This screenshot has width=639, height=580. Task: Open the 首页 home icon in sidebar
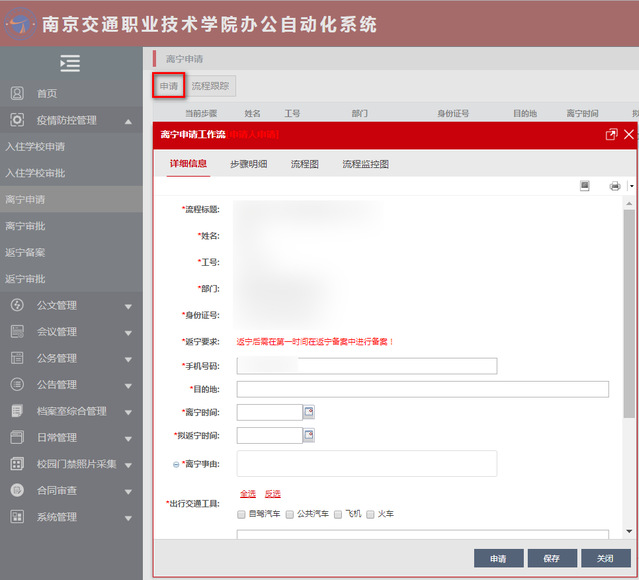pyautogui.click(x=17, y=93)
